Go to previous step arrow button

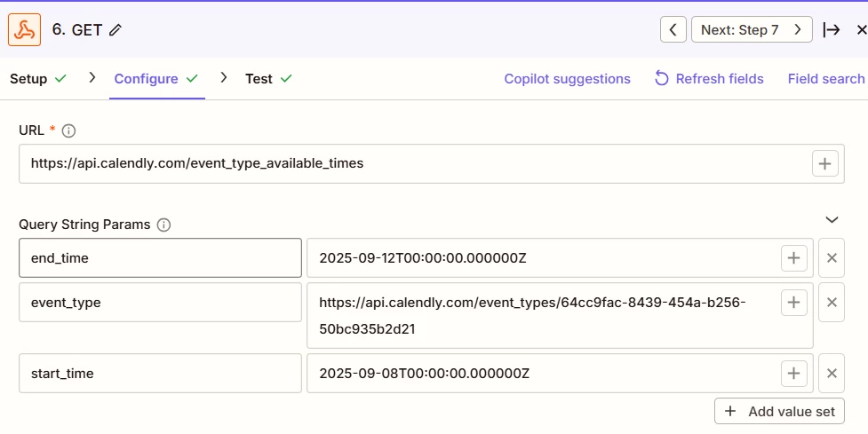point(673,29)
